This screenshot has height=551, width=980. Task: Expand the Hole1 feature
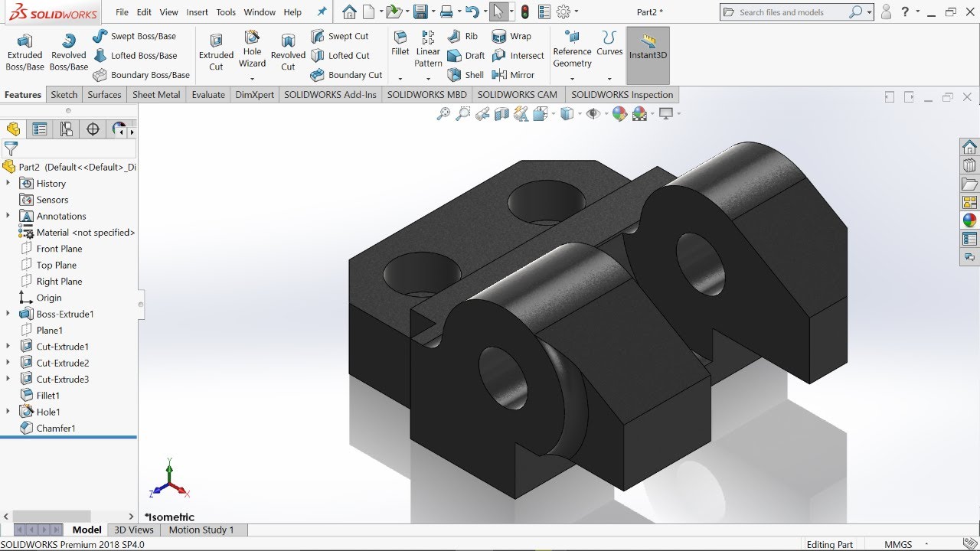(x=8, y=412)
